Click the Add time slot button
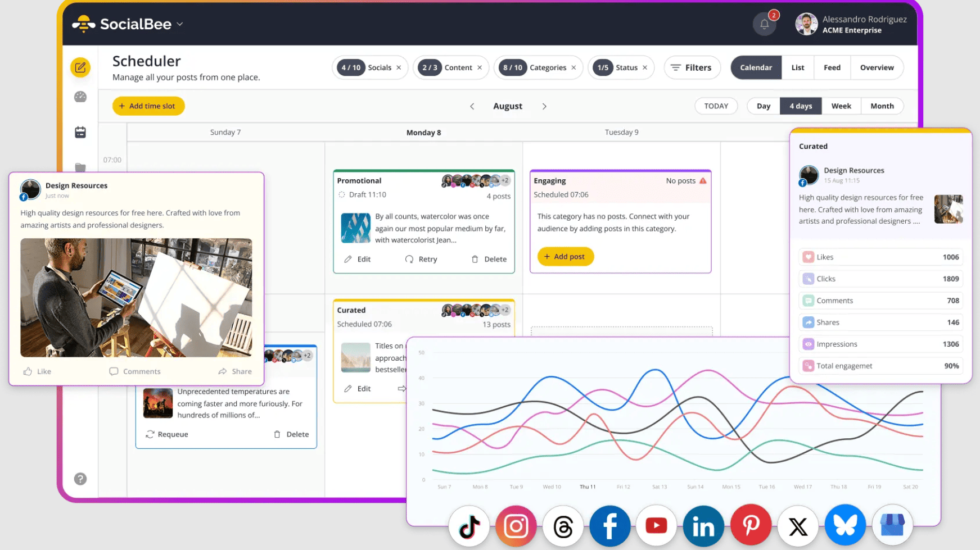 point(148,106)
